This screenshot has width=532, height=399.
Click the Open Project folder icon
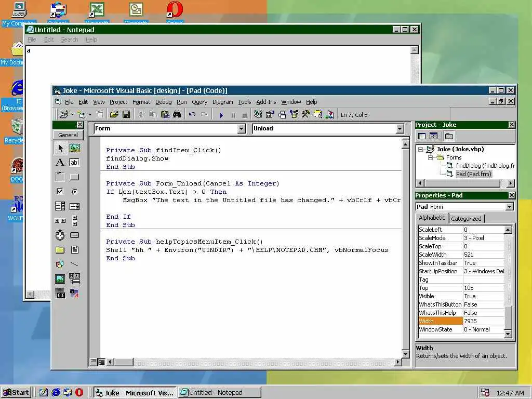(114, 115)
